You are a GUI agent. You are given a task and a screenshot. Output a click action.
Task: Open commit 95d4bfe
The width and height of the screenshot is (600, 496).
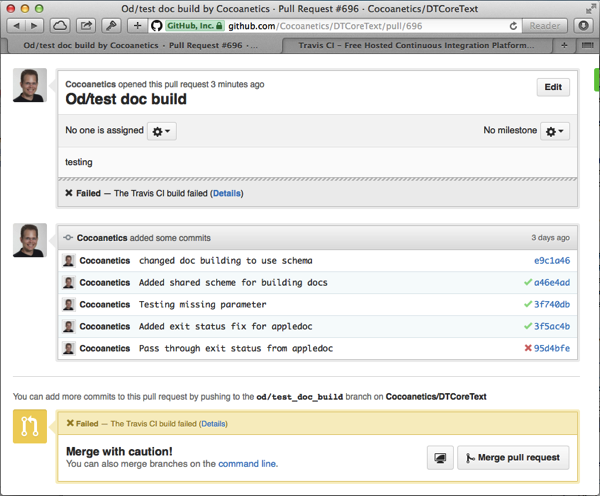(x=552, y=348)
